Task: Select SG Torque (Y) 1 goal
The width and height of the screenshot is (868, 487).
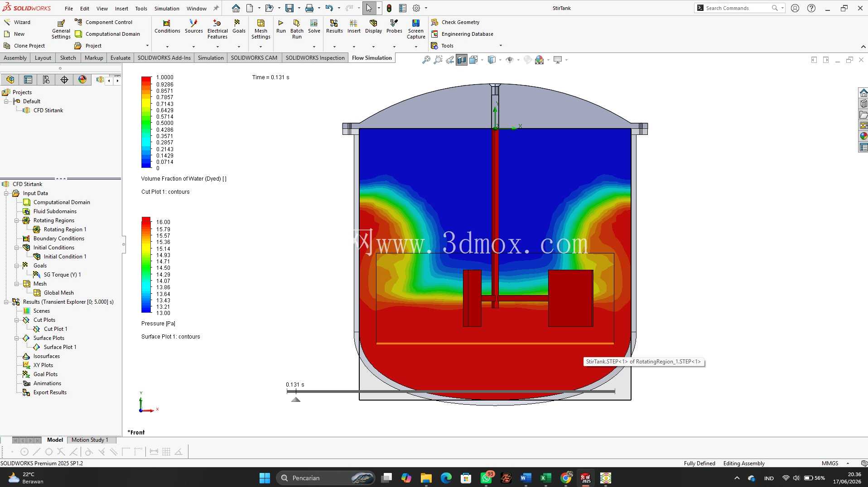Action: [57, 275]
